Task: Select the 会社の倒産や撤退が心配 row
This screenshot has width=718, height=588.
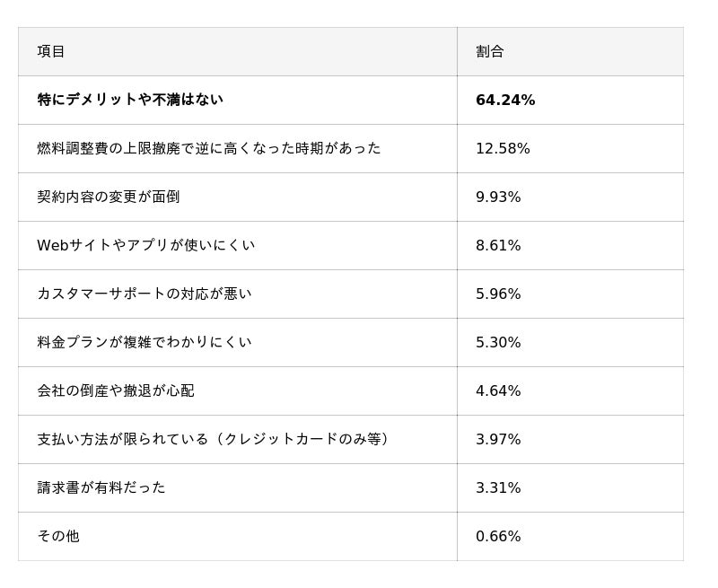Action: coord(116,391)
